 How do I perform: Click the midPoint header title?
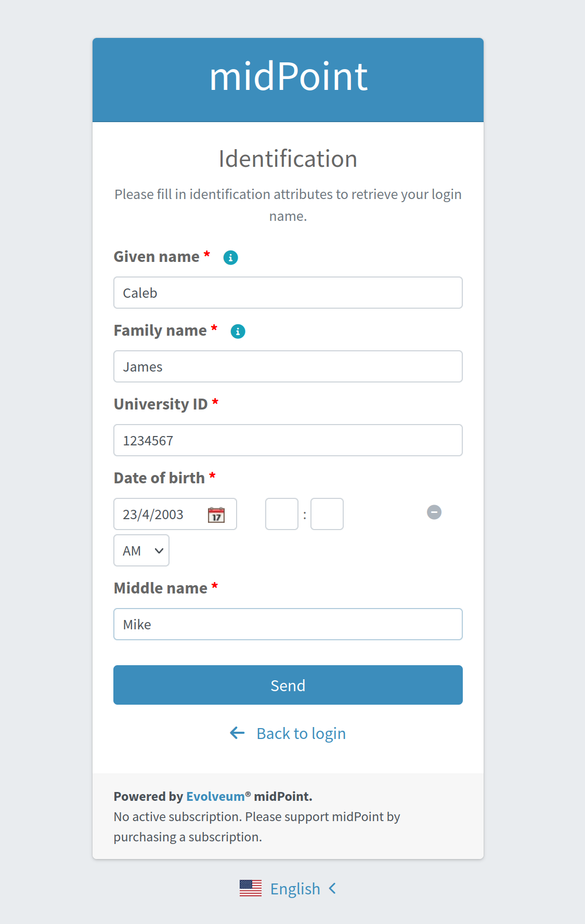point(288,77)
